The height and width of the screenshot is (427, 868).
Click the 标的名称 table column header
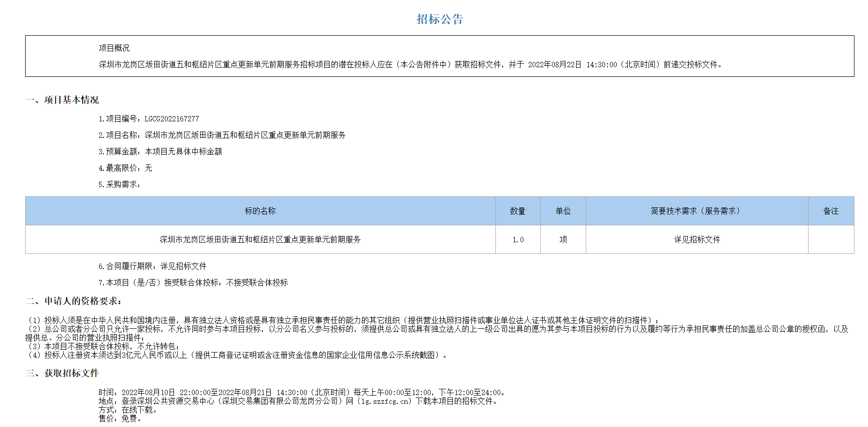point(260,211)
